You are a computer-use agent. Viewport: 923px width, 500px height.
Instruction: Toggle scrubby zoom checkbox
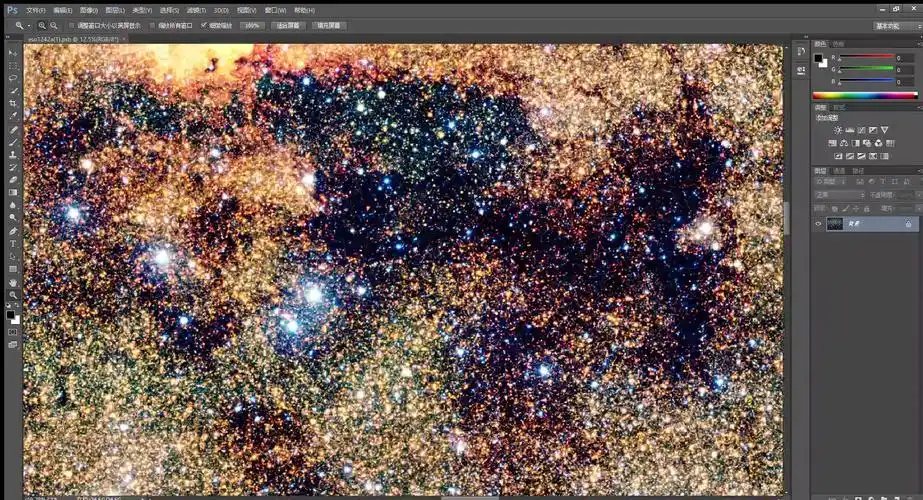pos(204,25)
